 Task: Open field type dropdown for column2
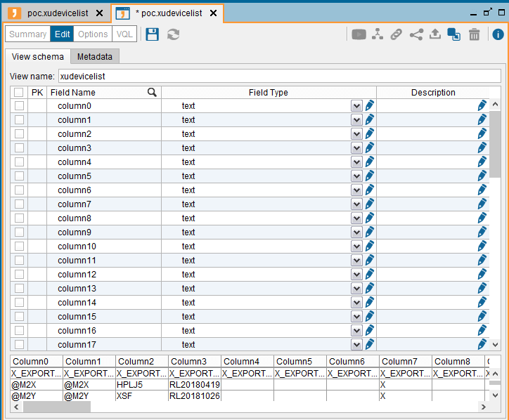356,134
